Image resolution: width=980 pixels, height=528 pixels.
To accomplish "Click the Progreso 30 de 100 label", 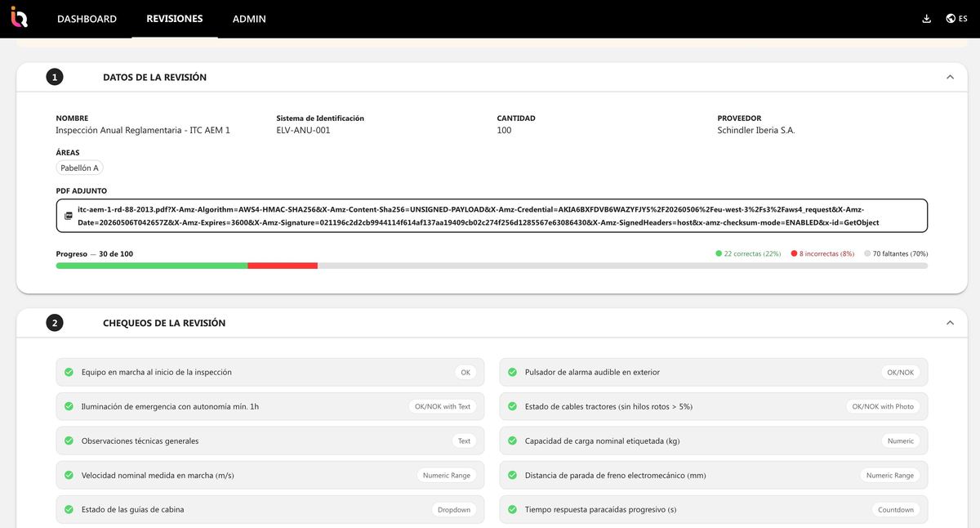I will point(95,254).
